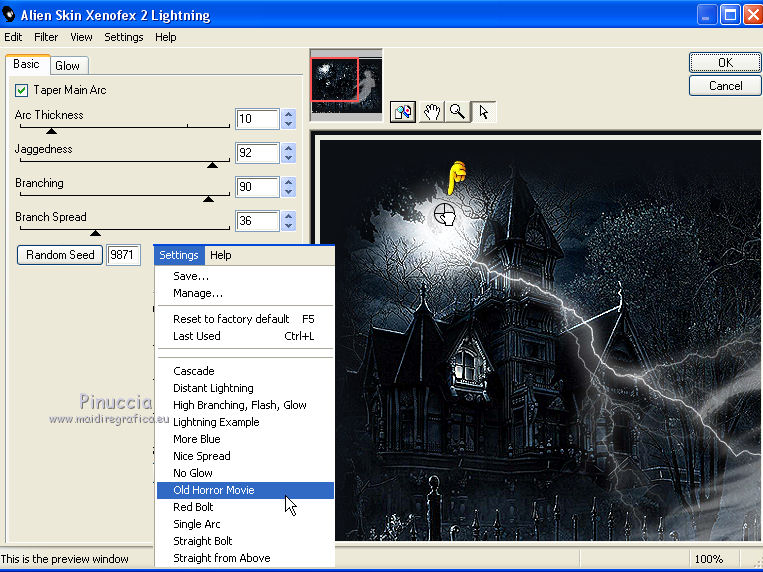Choose Save... from the Settings menu
This screenshot has height=572, width=763.
coord(245,276)
